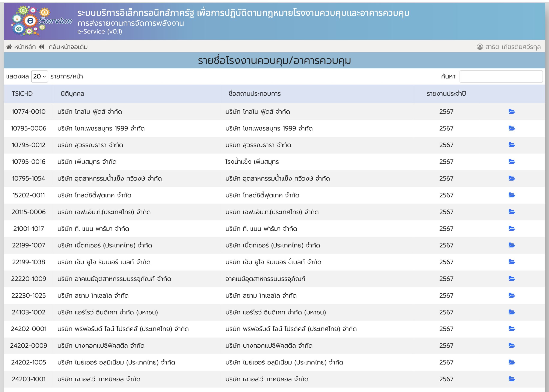
Task: Click folder icon for row 24203-1001
Action: pyautogui.click(x=512, y=379)
